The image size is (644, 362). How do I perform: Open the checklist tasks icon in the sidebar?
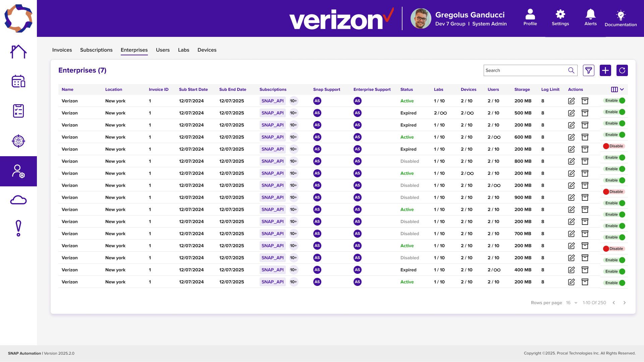(x=18, y=111)
